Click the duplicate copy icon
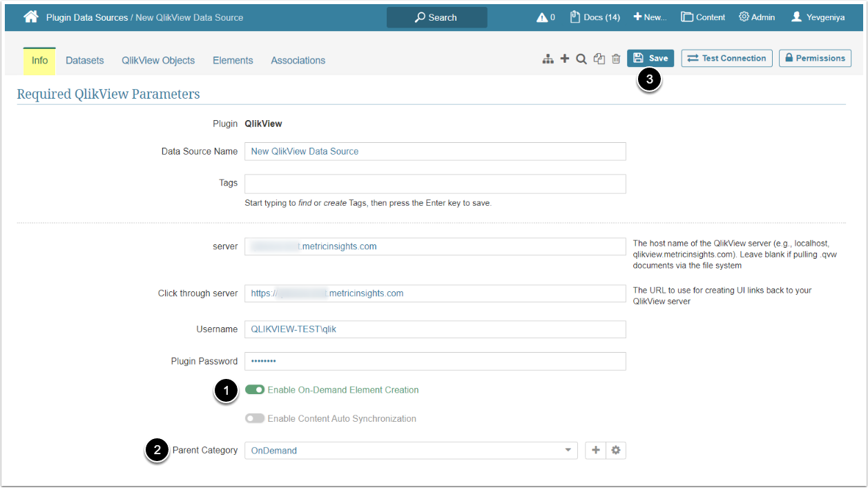The image size is (868, 488). 599,59
